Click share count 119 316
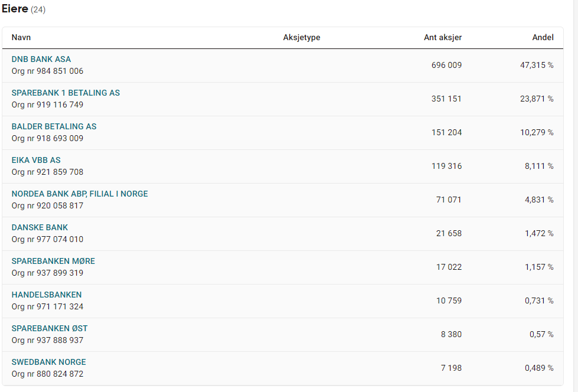This screenshot has width=578, height=392. pyautogui.click(x=446, y=166)
